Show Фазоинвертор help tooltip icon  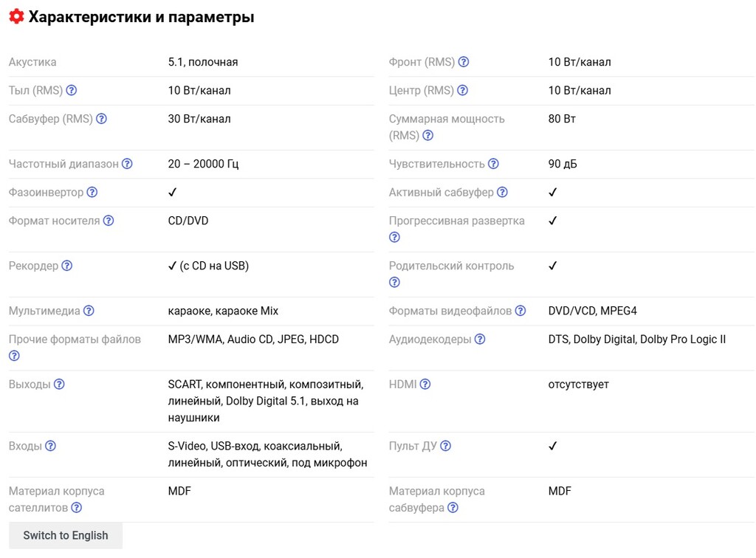(x=92, y=193)
